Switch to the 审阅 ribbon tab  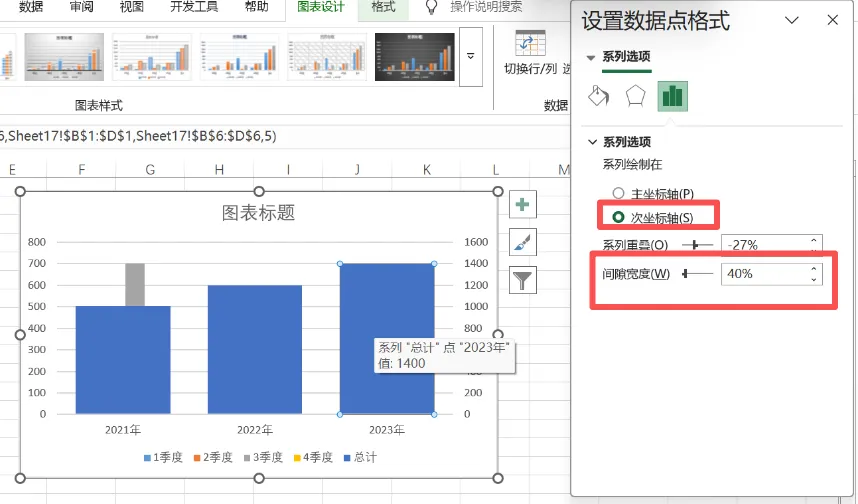(82, 7)
